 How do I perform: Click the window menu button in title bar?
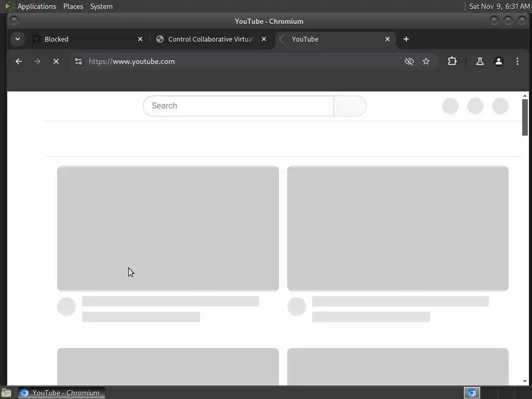14,21
